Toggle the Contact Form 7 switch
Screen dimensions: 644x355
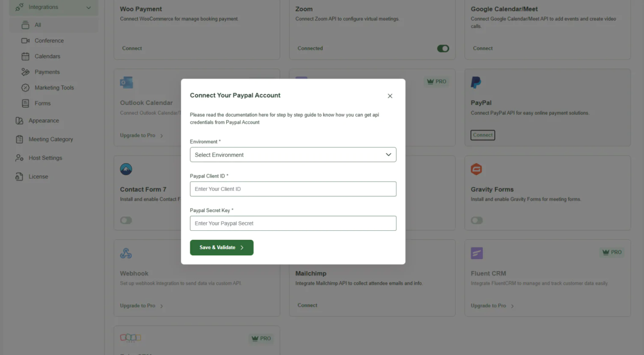click(x=126, y=220)
